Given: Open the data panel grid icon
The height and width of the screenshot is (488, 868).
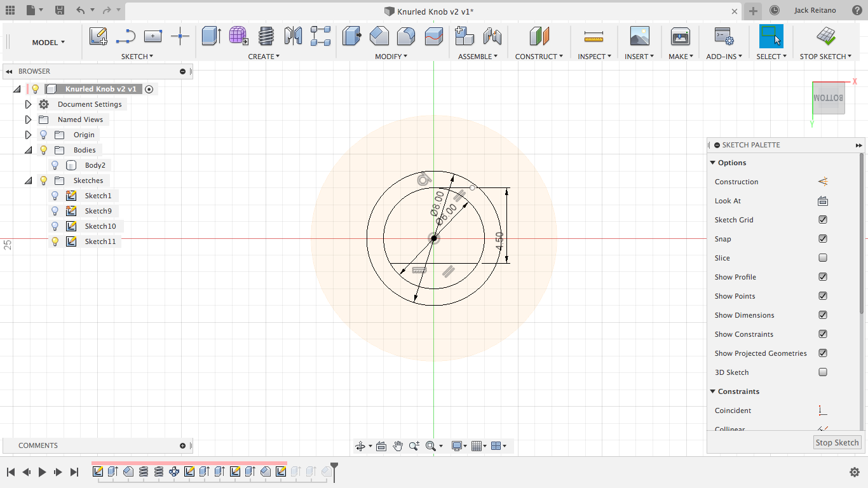Looking at the screenshot, I should pyautogui.click(x=10, y=10).
